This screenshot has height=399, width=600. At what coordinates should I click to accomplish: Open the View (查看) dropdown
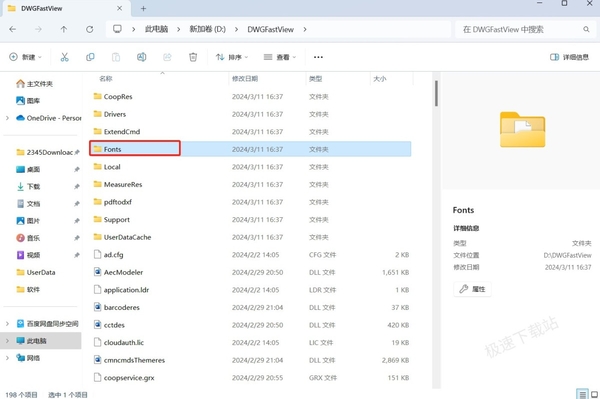click(x=280, y=57)
